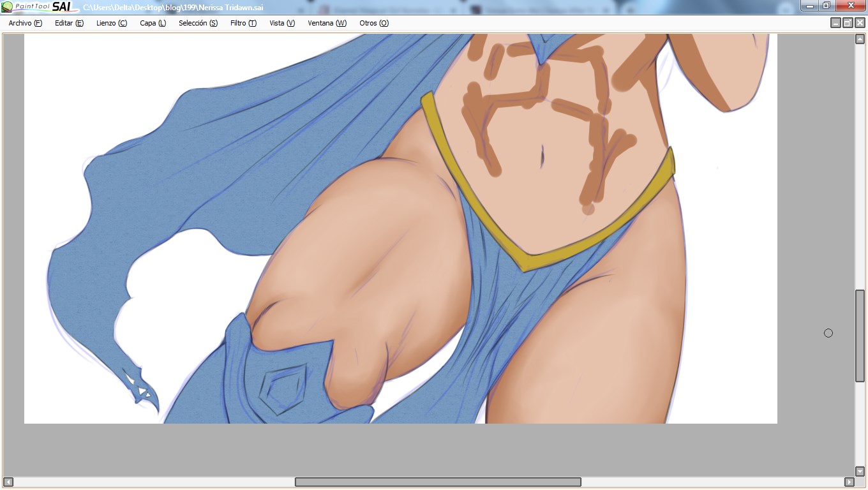Click vertical scrollbar down arrow
Image resolution: width=868 pixels, height=490 pixels.
coord(860,471)
